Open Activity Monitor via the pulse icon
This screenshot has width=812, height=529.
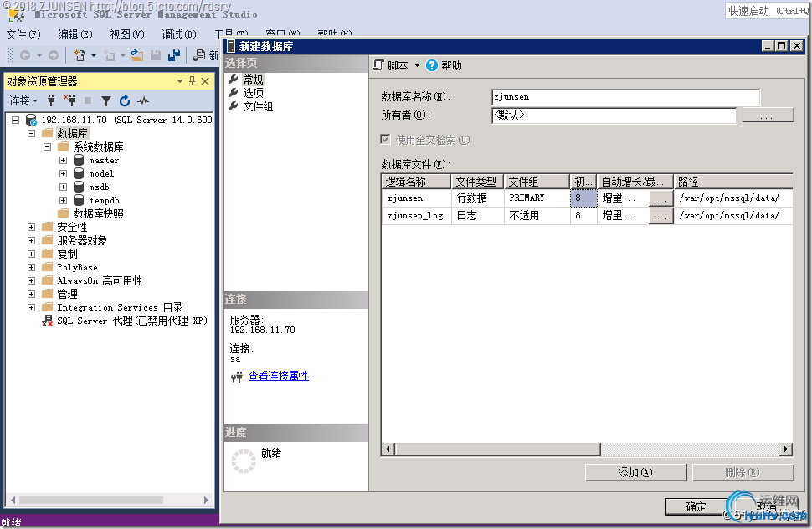tap(143, 100)
